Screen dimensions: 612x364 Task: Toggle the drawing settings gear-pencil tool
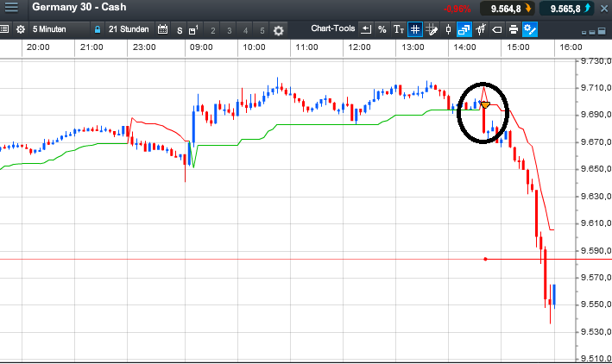coord(530,29)
